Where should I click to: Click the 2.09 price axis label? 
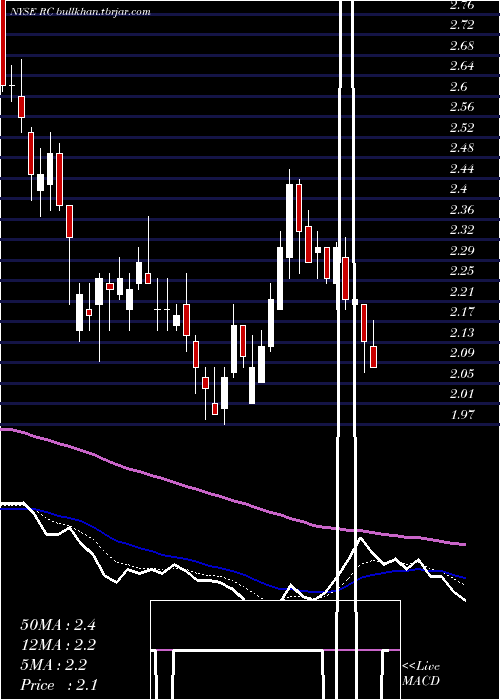tap(462, 353)
